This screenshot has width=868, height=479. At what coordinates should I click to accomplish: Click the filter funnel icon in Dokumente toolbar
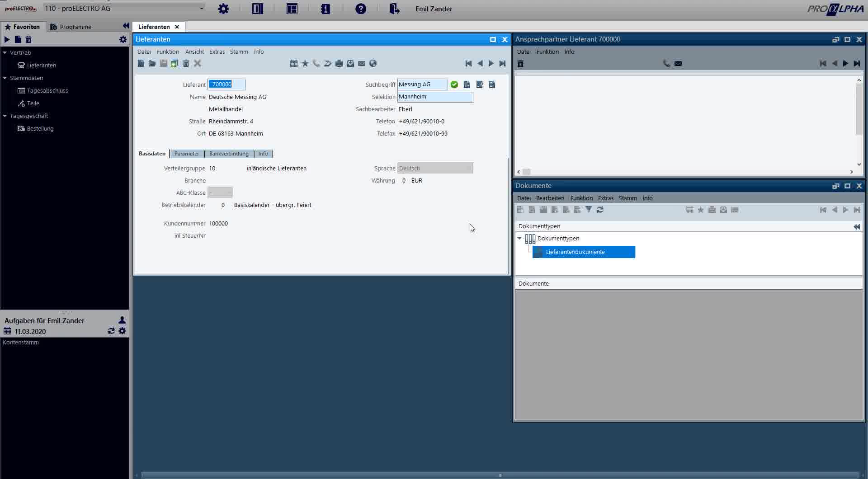tap(589, 210)
